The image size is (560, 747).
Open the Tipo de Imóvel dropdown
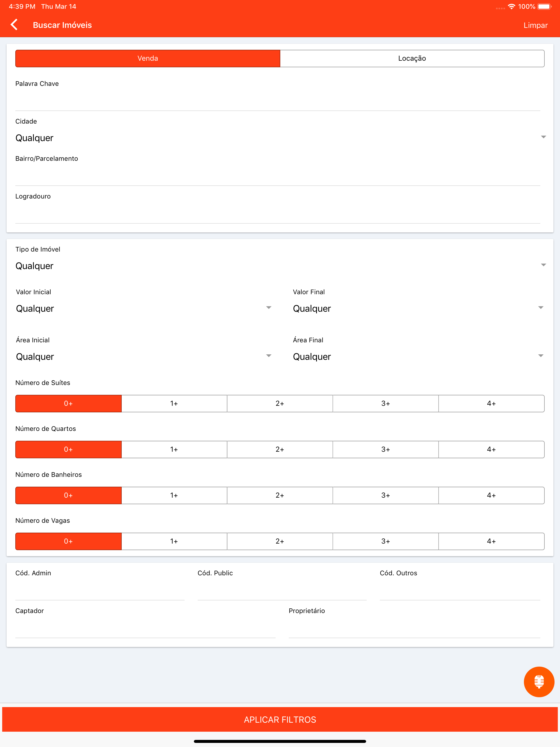click(x=280, y=266)
